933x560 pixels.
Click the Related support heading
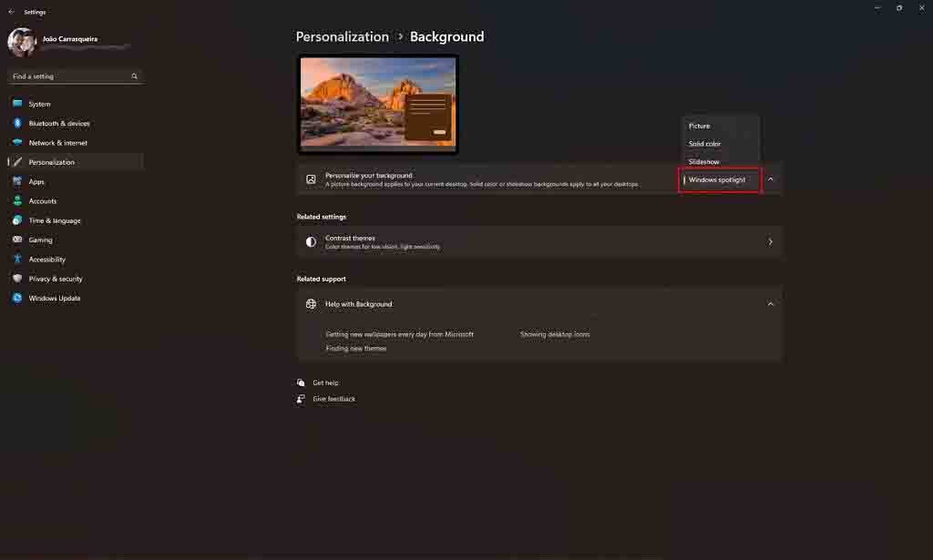tap(322, 279)
